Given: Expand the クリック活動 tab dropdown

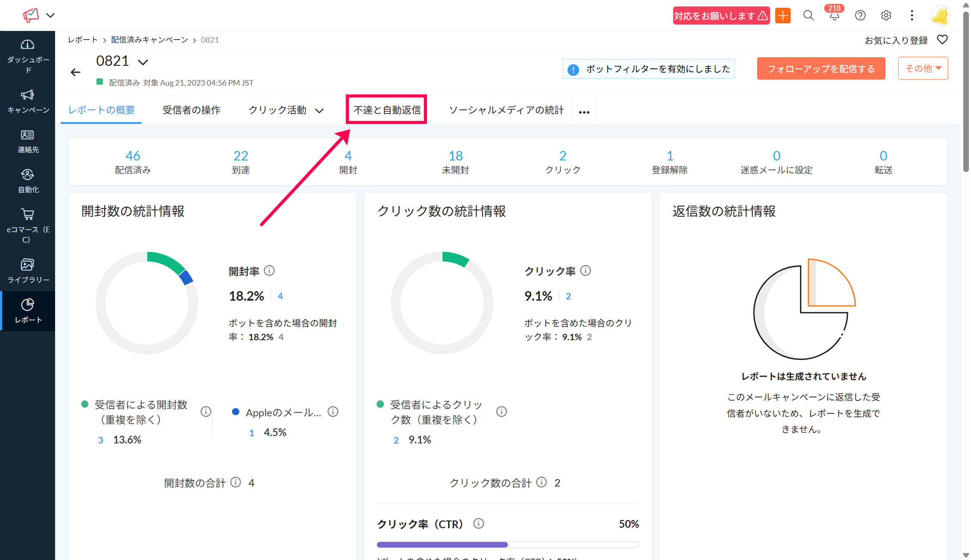Looking at the screenshot, I should click(319, 111).
